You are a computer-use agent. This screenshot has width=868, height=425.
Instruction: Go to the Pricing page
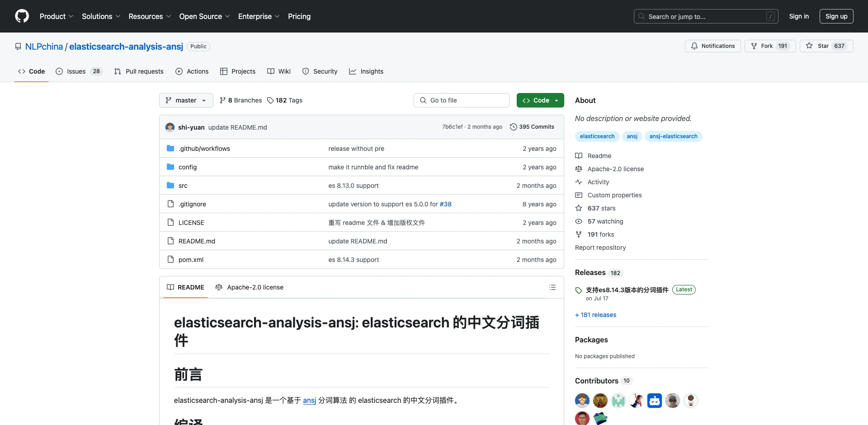pos(299,16)
